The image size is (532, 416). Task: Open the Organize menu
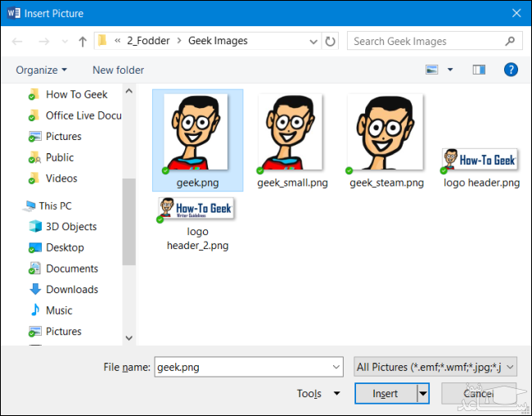coord(41,70)
